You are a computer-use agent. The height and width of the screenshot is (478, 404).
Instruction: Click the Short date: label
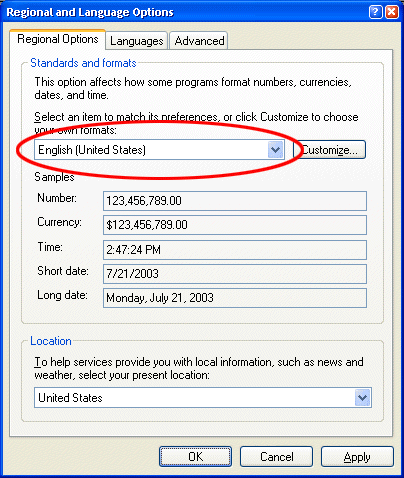[x=63, y=271]
